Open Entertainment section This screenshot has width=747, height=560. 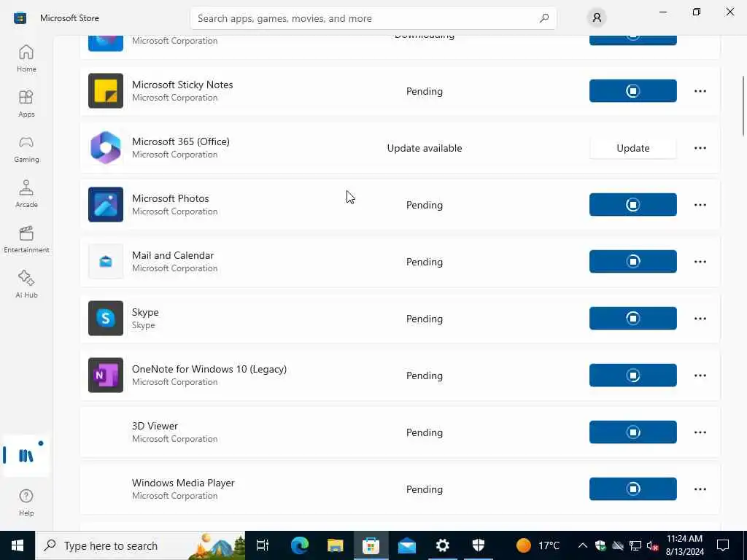pyautogui.click(x=26, y=239)
